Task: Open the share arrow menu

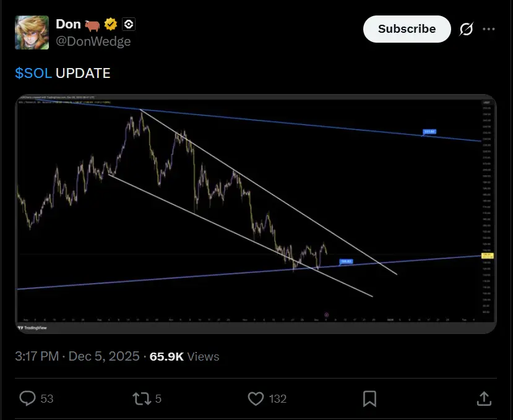Action: coord(485,398)
